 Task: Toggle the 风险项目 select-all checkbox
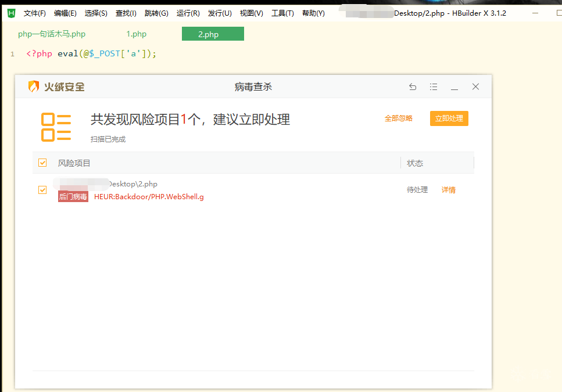coord(42,163)
